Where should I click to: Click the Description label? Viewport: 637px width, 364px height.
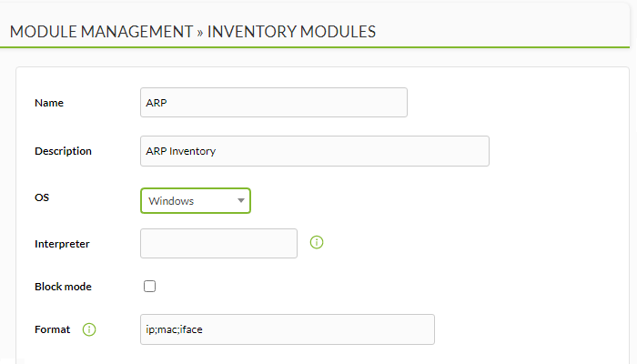point(63,151)
